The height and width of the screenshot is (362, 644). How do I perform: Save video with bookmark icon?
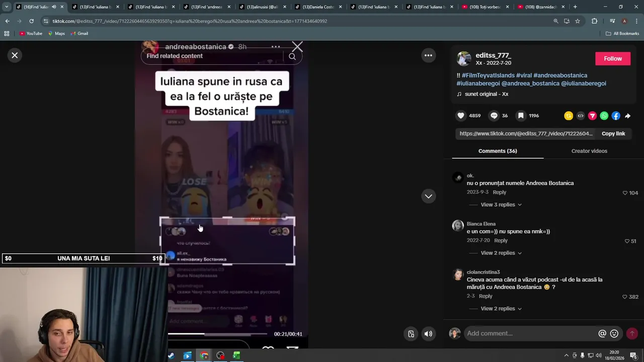coord(521,116)
